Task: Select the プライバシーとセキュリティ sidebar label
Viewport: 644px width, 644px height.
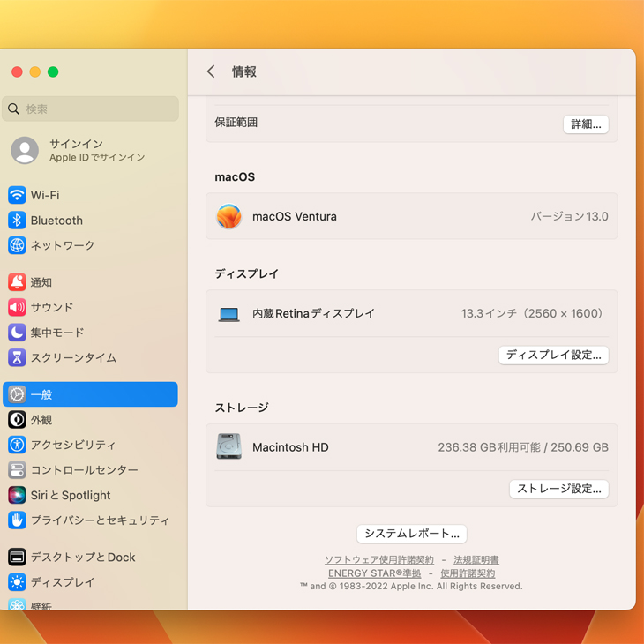Action: [100, 520]
